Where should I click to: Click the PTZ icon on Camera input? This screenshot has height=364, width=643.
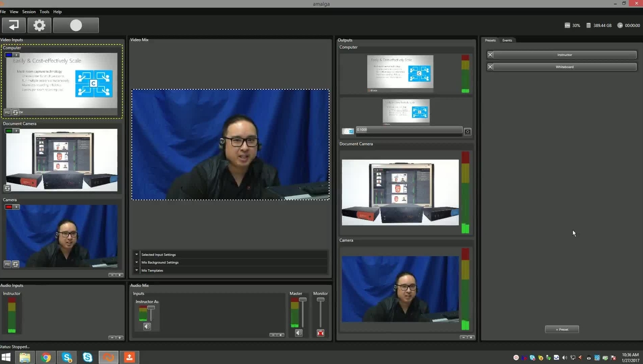tap(8, 264)
